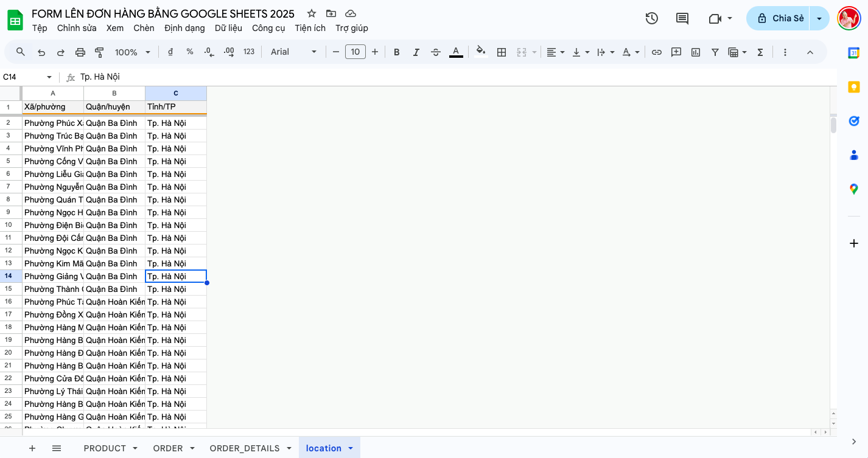
Task: Open the functions menu with sigma icon
Action: pos(760,52)
